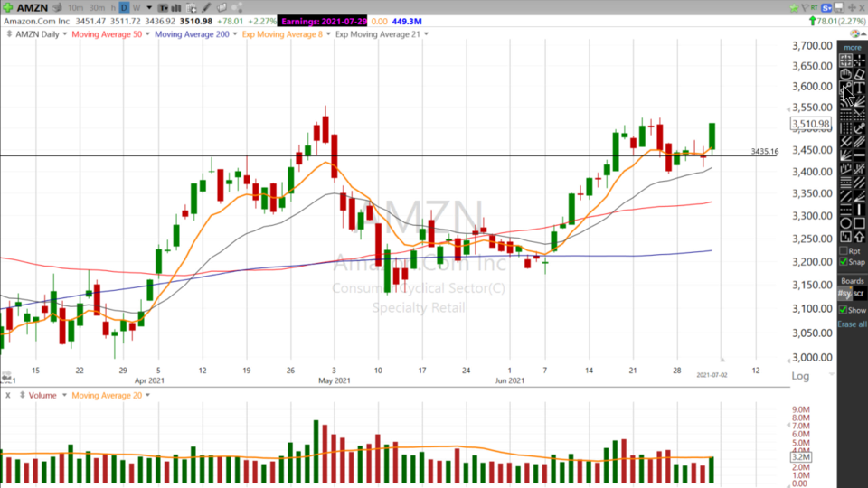Click the green plus add-symbol icon
Screen dimensions: 868x488
point(8,8)
